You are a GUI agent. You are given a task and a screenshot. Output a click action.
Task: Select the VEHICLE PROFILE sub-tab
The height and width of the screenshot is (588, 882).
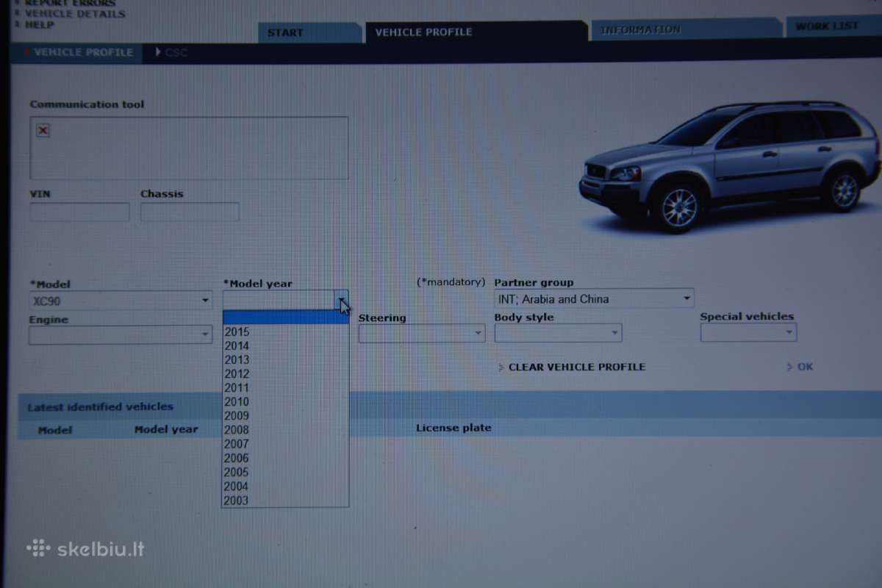coord(77,53)
